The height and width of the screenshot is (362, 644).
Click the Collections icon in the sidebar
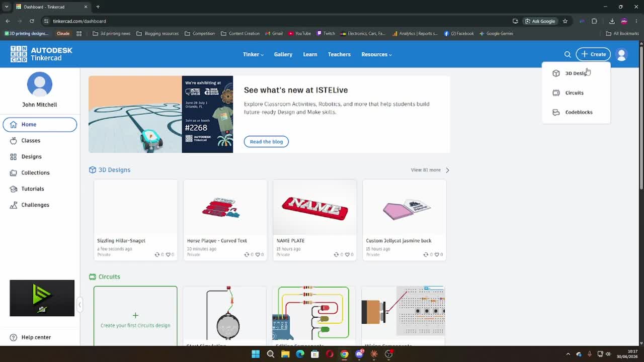pos(13,173)
